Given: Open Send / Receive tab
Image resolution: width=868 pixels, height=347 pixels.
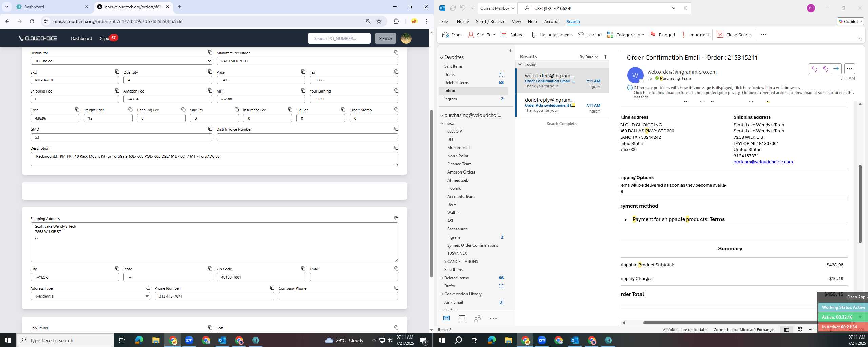Looking at the screenshot, I should [x=490, y=21].
